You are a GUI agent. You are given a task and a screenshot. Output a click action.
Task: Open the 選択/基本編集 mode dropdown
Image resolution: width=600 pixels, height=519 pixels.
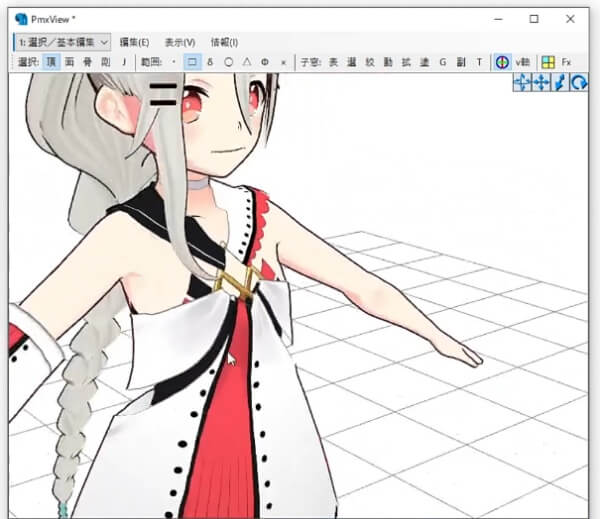click(x=62, y=42)
